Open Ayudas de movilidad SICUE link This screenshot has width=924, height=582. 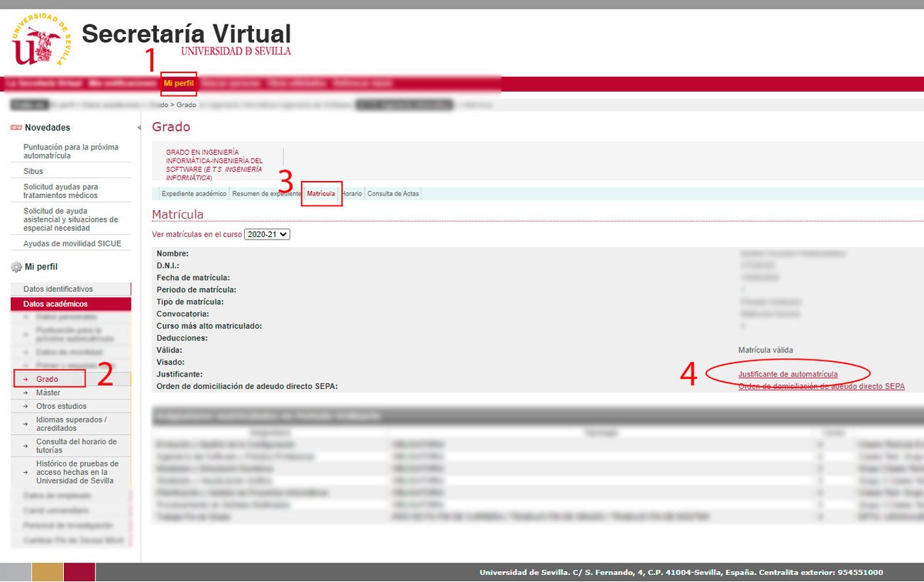point(71,244)
